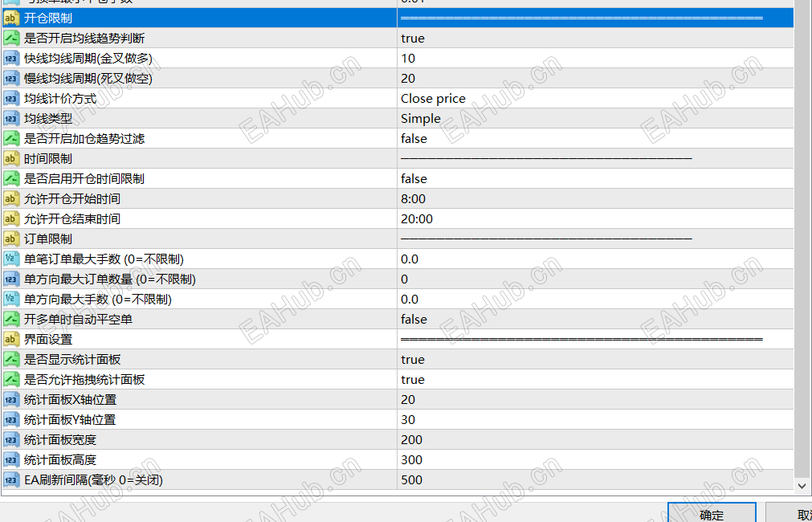Open the 均线类型 Simple dropdown
This screenshot has height=522, width=812.
click(595, 119)
